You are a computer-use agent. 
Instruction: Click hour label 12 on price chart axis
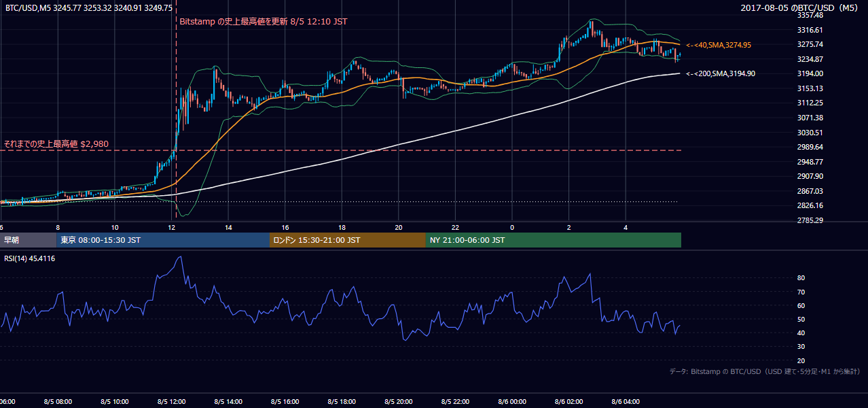[x=172, y=227]
